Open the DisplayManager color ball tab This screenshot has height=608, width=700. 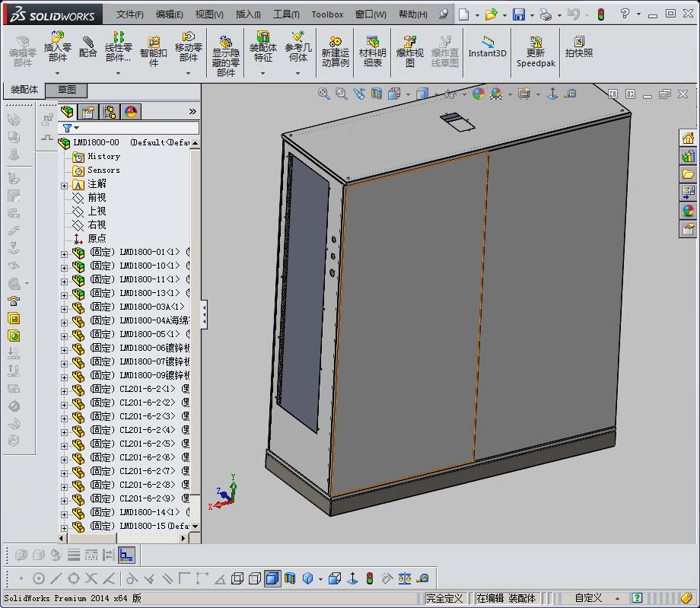pos(130,113)
